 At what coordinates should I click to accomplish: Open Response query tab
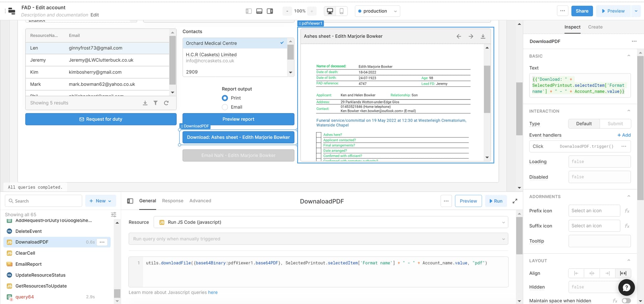pos(173,201)
